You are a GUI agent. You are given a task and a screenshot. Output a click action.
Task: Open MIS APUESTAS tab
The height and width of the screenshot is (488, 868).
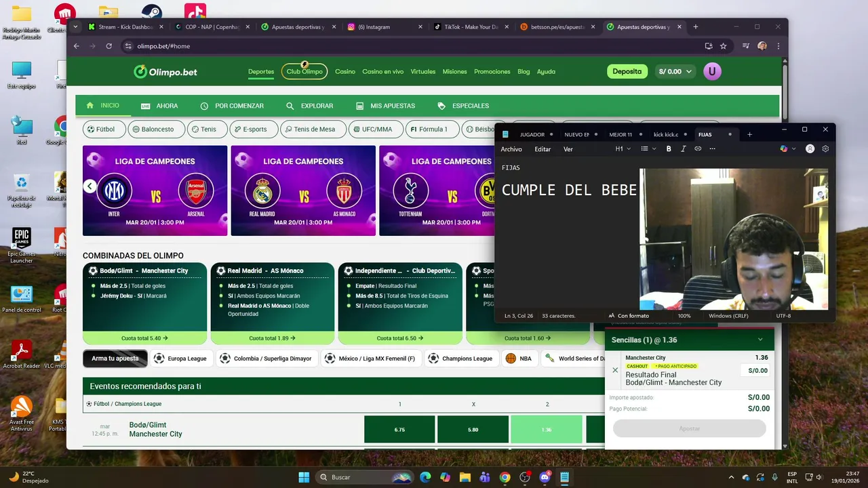pyautogui.click(x=385, y=106)
